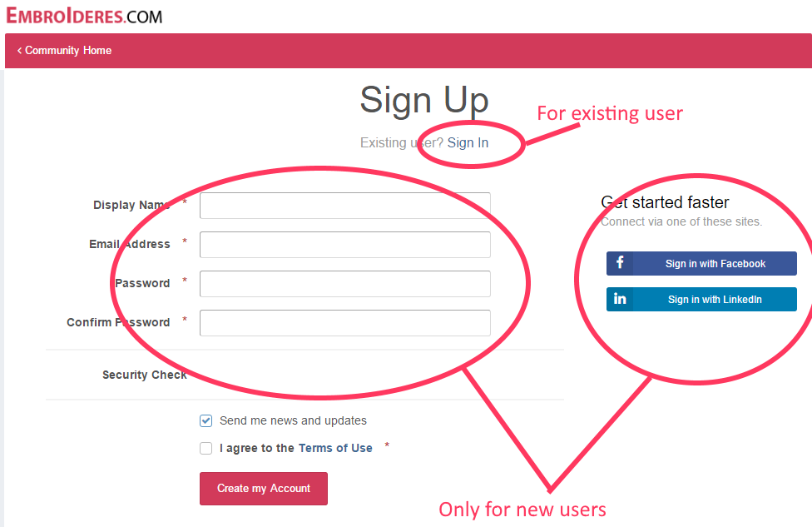Image resolution: width=812 pixels, height=527 pixels.
Task: Go back to Community Home
Action: point(64,50)
